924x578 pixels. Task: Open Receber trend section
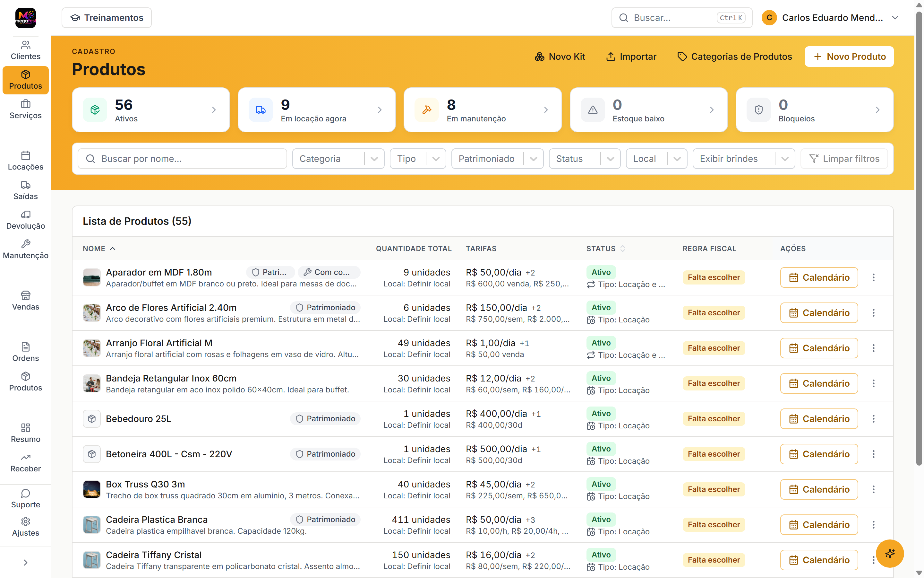26,462
